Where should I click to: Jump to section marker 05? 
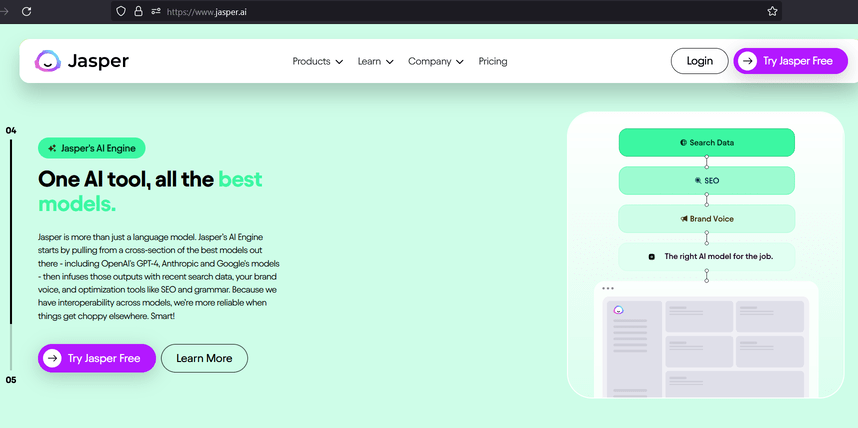(11, 380)
